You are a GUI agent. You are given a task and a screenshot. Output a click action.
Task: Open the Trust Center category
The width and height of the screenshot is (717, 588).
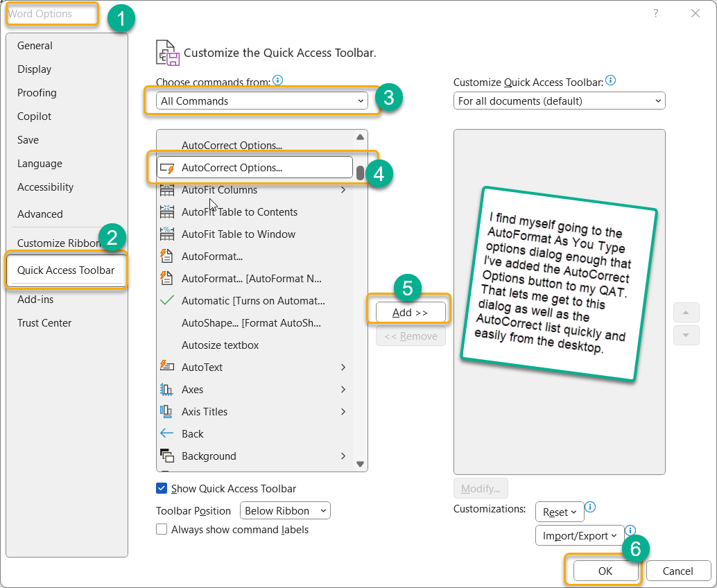67,323
